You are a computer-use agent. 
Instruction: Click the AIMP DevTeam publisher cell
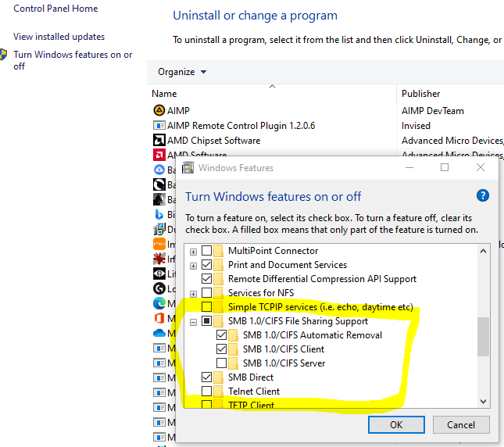coord(433,111)
